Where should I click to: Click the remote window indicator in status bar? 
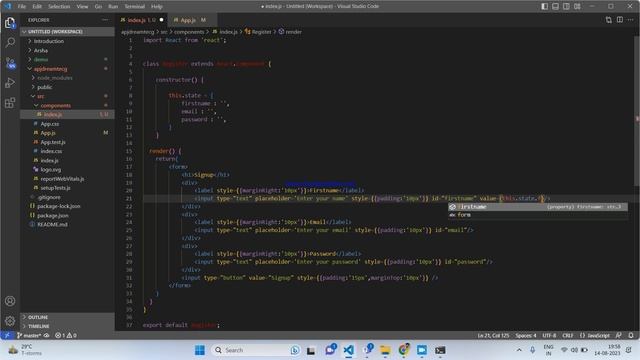pyautogui.click(x=7, y=335)
